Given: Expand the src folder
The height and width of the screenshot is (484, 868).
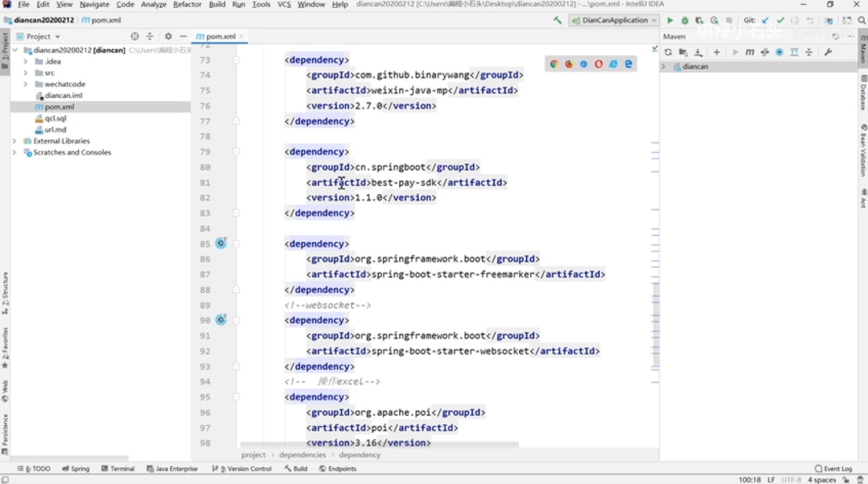Looking at the screenshot, I should tap(26, 73).
